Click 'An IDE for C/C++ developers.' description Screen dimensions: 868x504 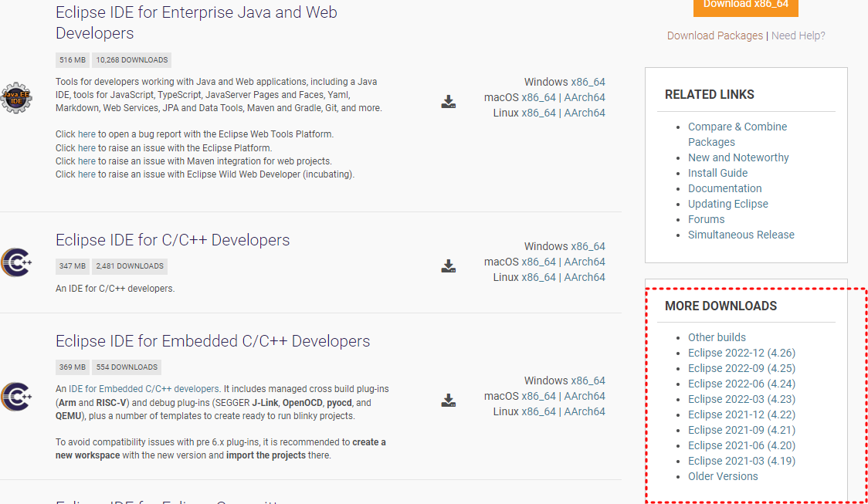(x=114, y=289)
